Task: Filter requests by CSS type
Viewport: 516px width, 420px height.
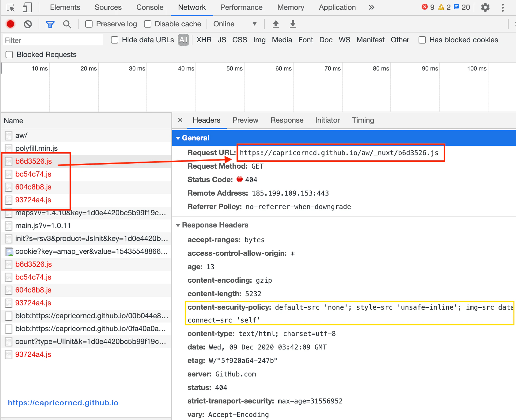Action: point(240,40)
